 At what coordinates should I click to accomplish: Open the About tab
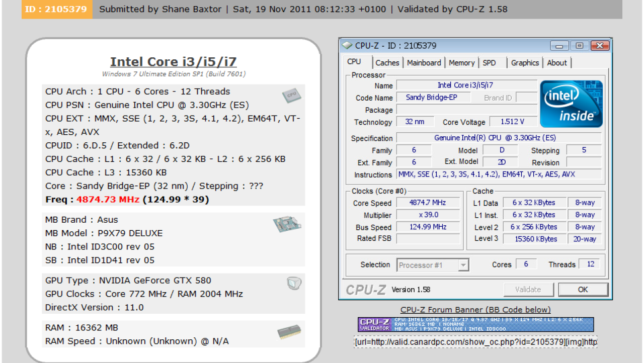557,63
